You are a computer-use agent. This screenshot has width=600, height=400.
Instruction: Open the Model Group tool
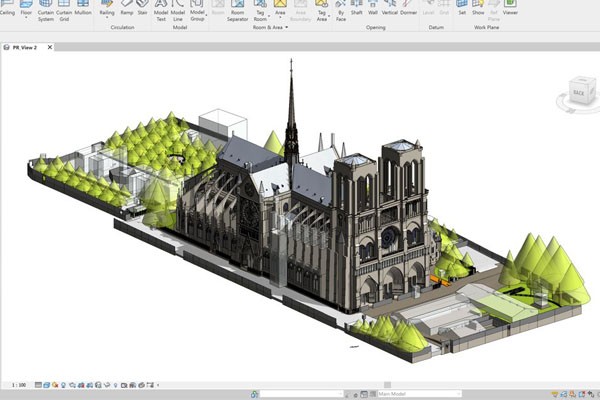coord(197,11)
